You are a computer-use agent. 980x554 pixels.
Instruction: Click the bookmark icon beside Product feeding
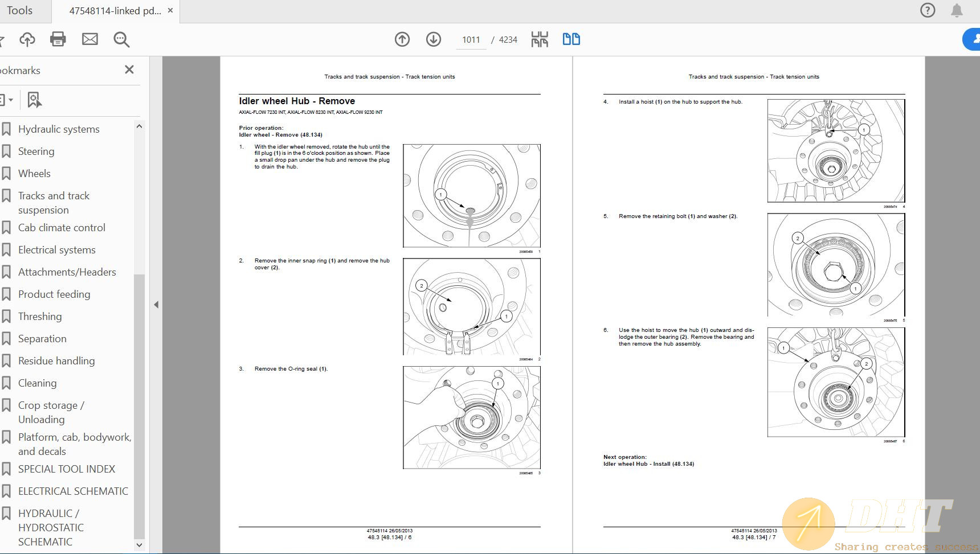(7, 294)
